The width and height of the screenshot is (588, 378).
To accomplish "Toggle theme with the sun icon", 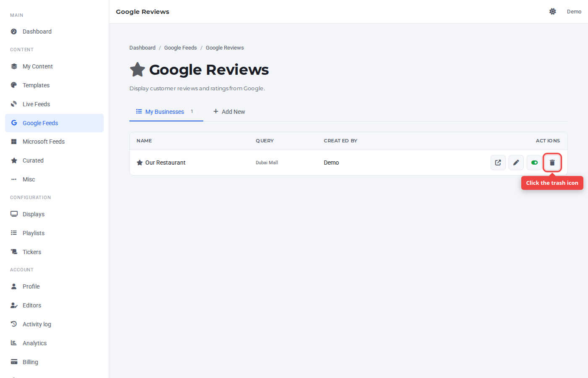I will tap(553, 12).
